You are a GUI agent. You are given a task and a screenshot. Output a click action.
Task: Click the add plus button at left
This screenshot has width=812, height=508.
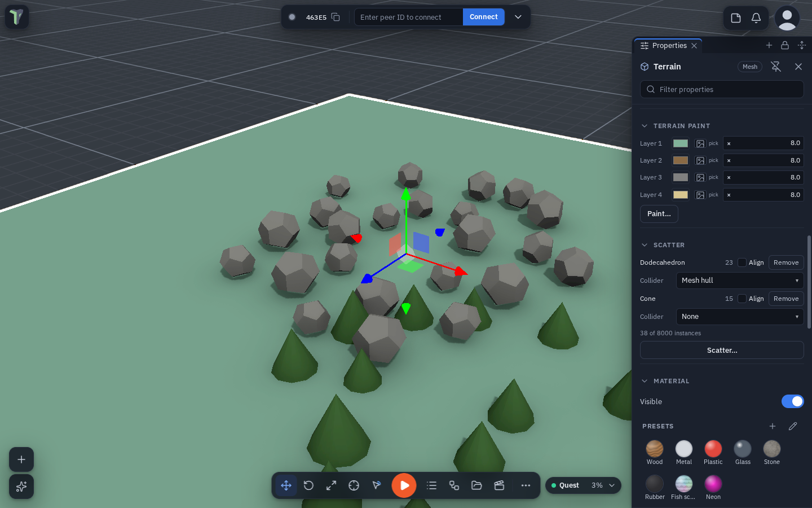[21, 459]
